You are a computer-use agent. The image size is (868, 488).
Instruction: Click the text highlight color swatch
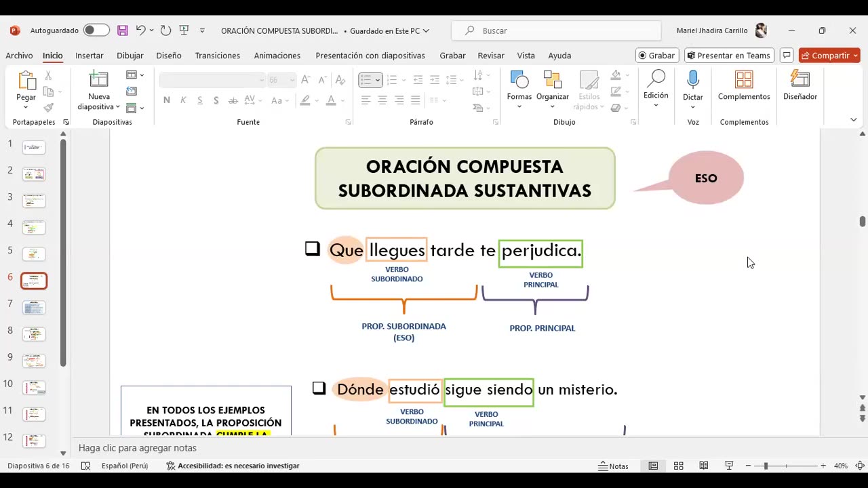[x=305, y=100]
